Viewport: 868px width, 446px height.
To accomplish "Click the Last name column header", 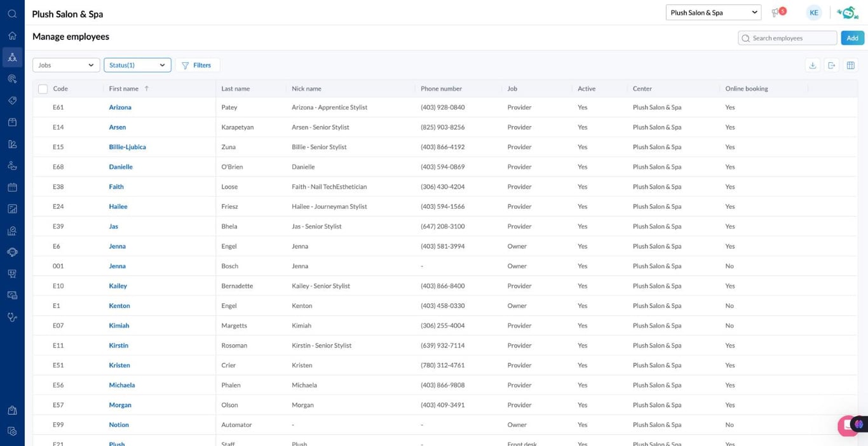I will click(x=235, y=89).
